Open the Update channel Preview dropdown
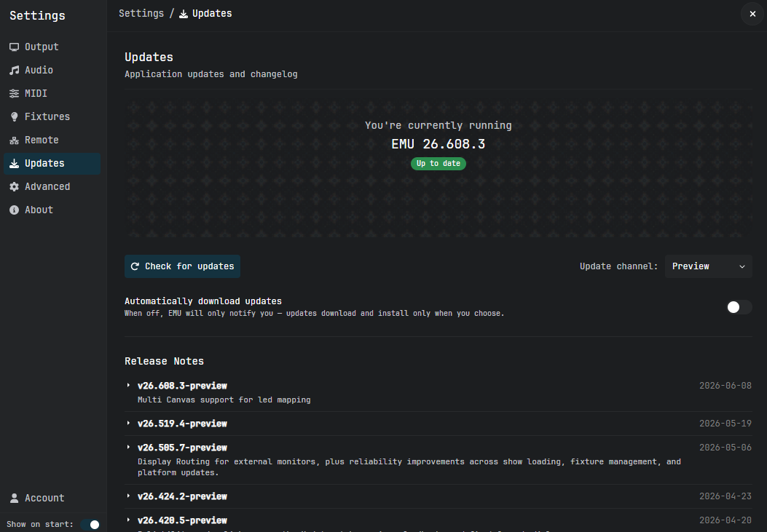This screenshot has width=767, height=532. [x=708, y=266]
